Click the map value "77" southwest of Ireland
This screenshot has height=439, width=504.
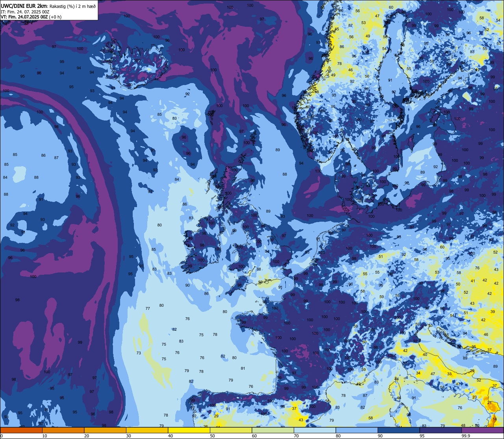(x=148, y=309)
